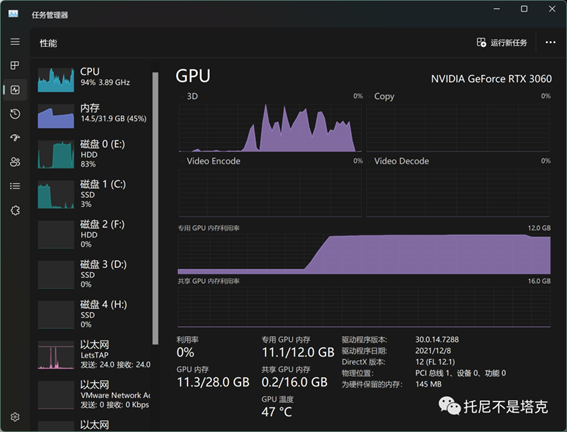
Task: Click the memory usage thumbnail graph
Action: pos(56,116)
